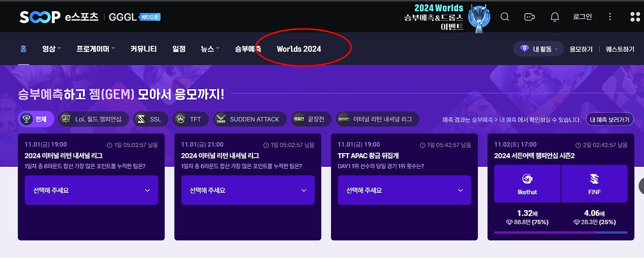Viewport: 644px width, 266px height.
Task: Click the 응모하기 link
Action: click(581, 49)
